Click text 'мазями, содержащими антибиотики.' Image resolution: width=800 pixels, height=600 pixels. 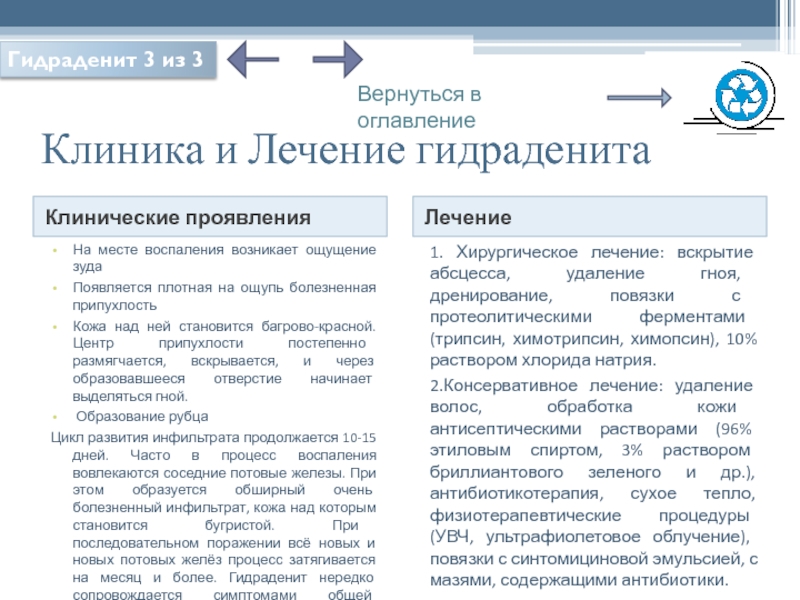(579, 580)
